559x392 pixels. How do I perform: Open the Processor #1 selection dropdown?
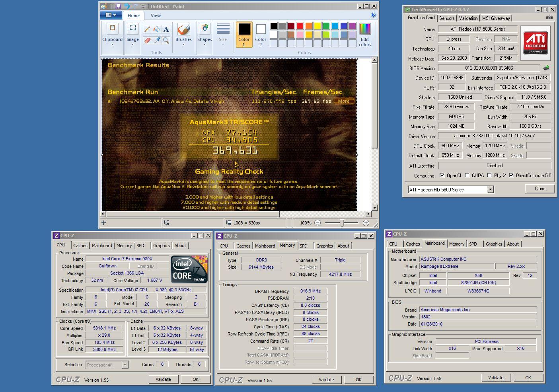click(107, 365)
